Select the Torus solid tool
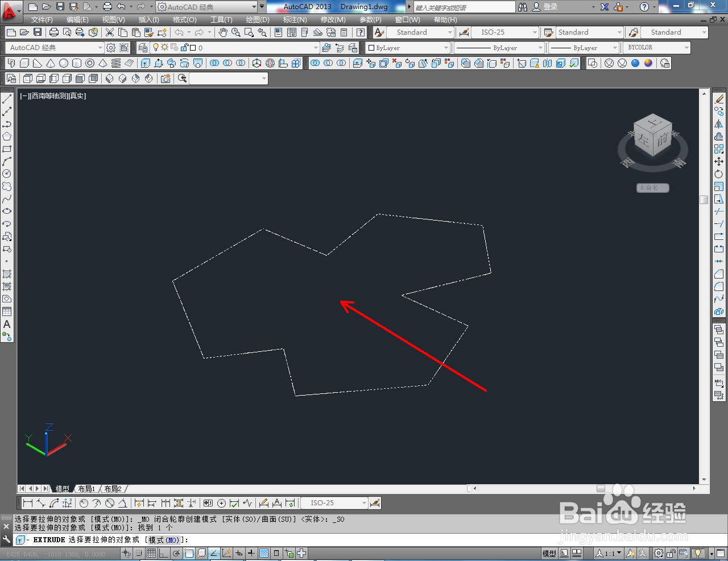The image size is (728, 561). click(90, 63)
